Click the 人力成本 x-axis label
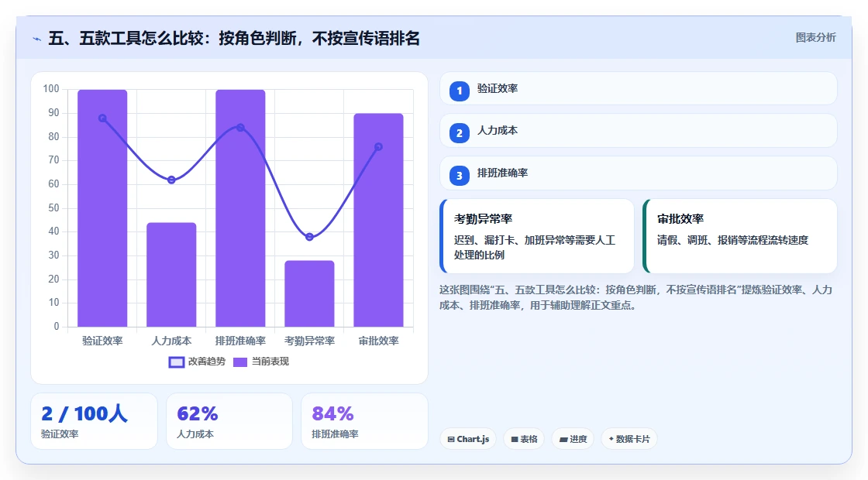Screen dimensions: 868x480 [x=171, y=341]
